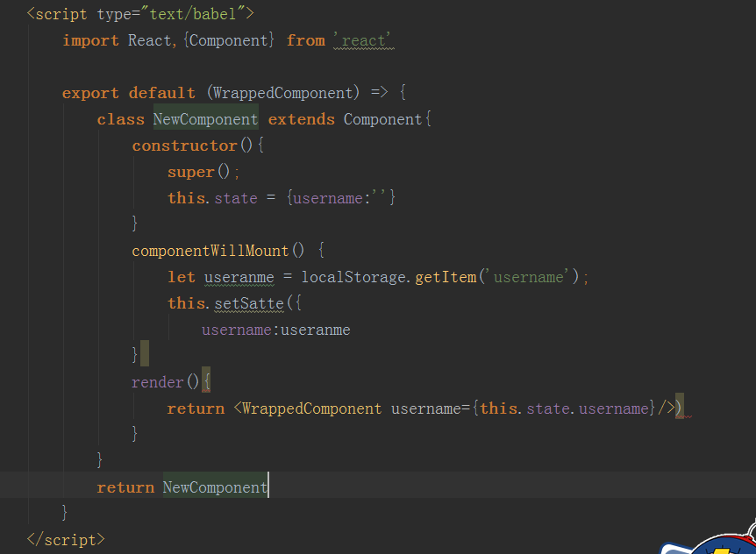Click the 'extends' keyword

[301, 119]
